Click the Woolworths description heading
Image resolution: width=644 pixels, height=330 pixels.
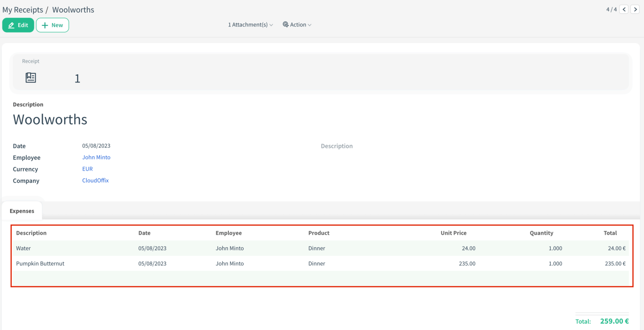click(x=50, y=119)
